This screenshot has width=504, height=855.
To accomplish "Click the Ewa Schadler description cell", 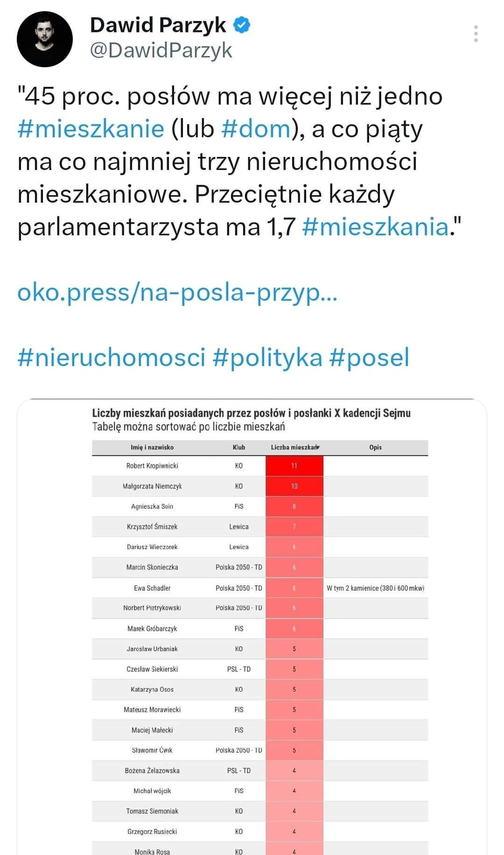I will tap(375, 588).
